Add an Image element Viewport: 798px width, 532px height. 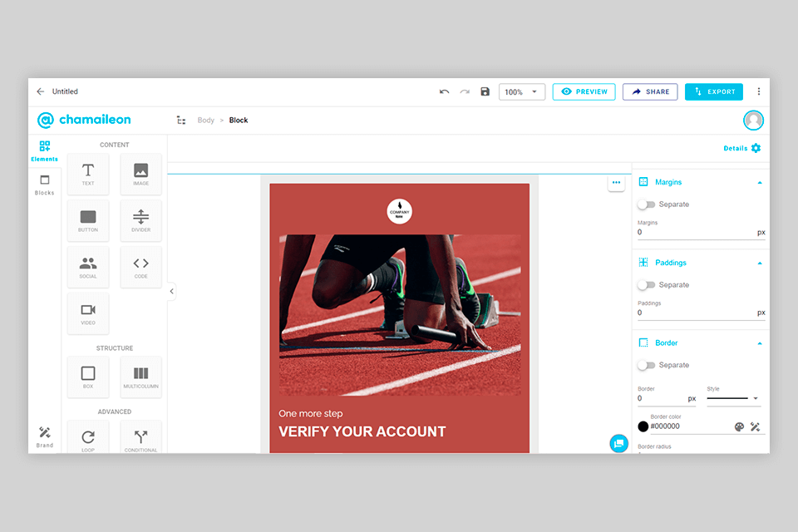[141, 174]
